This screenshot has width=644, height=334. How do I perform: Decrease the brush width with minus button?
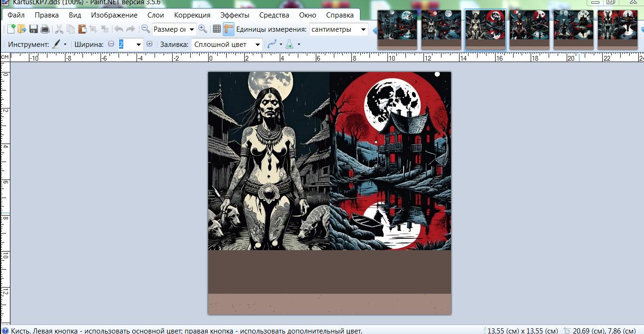(111, 44)
